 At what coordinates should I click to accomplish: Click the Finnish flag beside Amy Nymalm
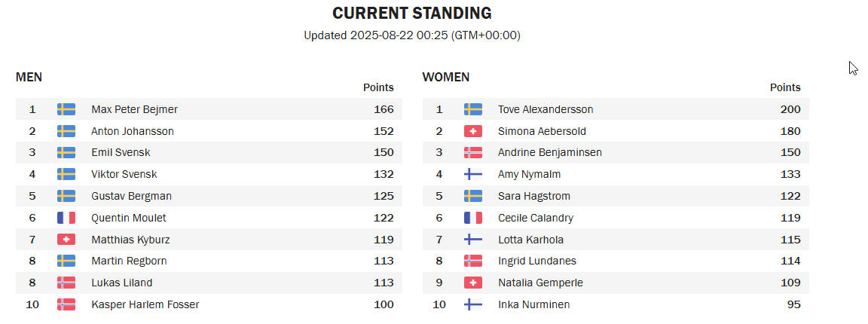click(x=472, y=174)
